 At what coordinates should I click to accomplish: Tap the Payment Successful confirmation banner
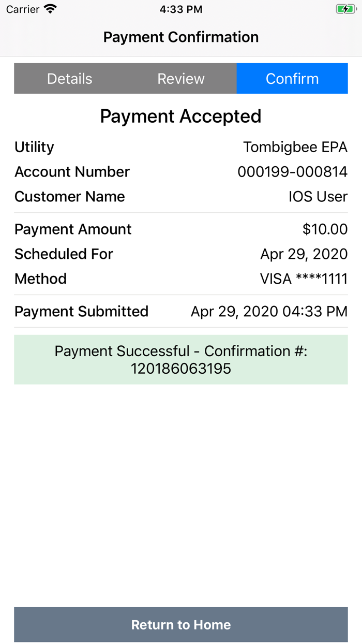(x=181, y=360)
